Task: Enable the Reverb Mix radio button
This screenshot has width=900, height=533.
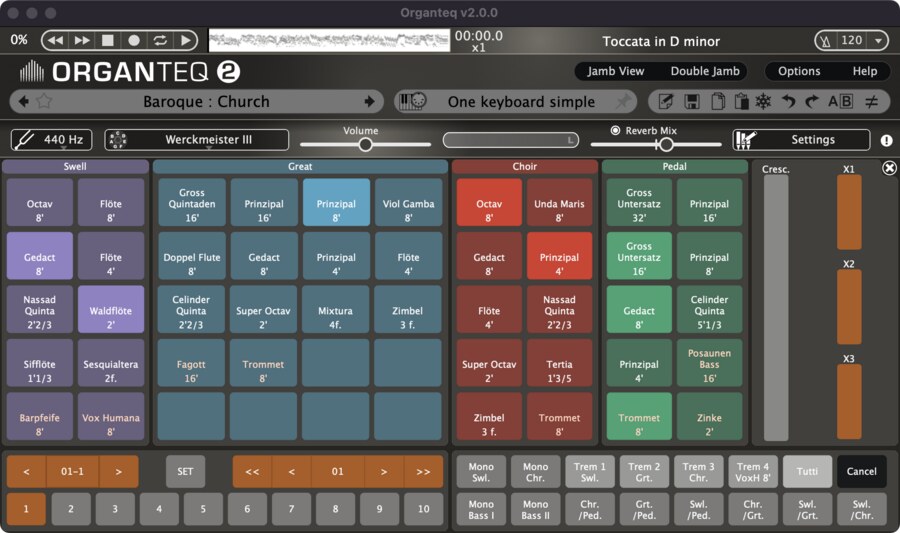Action: pyautogui.click(x=615, y=130)
